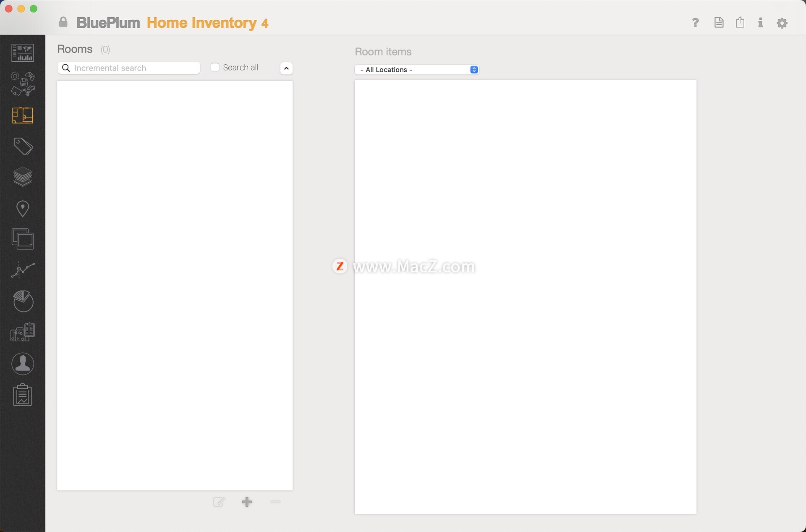
Task: Click the red close window button
Action: tap(8, 8)
